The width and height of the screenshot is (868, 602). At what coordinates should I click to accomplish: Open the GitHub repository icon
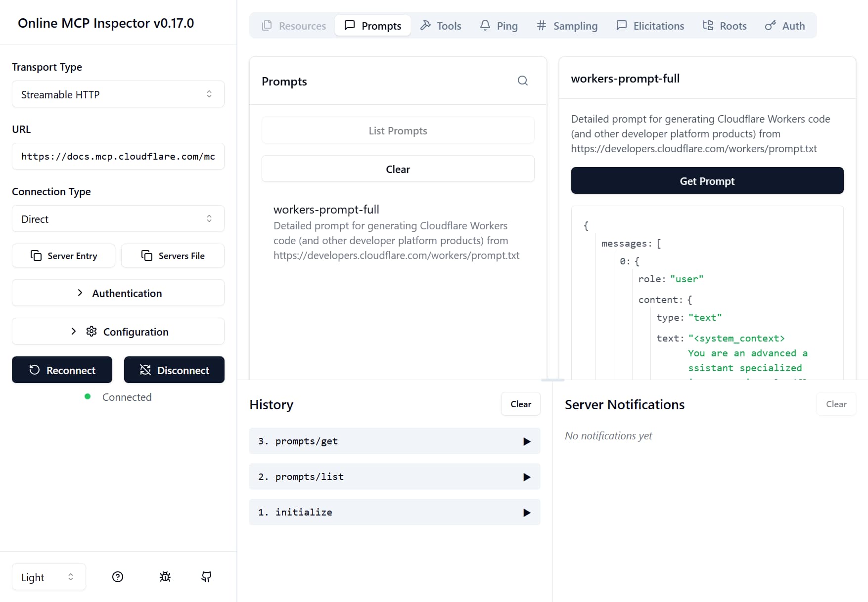point(206,576)
